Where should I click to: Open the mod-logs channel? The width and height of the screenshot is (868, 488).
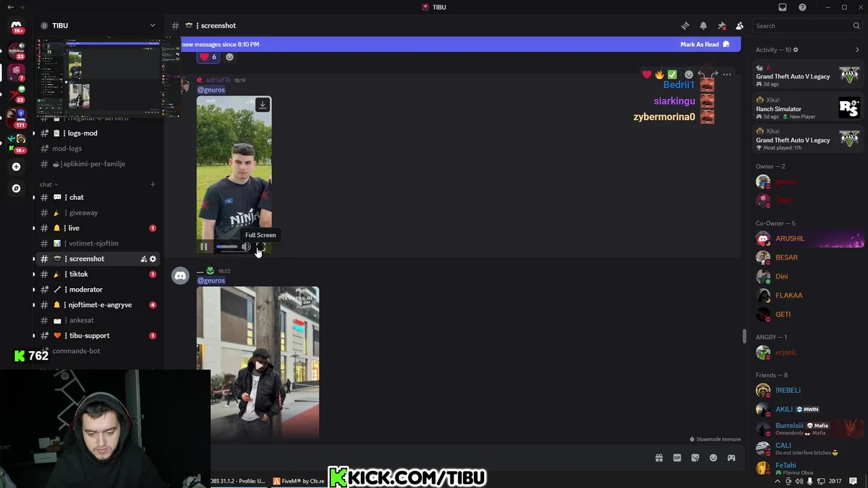click(x=97, y=148)
